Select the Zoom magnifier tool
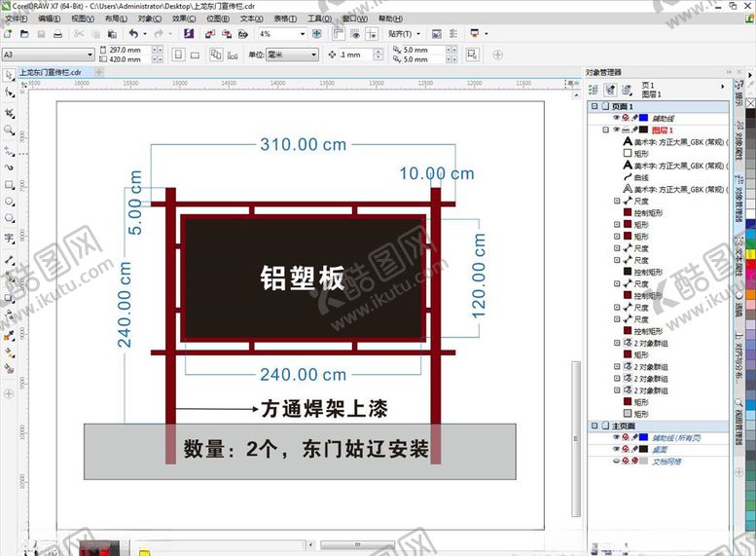The image size is (756, 556). (x=9, y=130)
